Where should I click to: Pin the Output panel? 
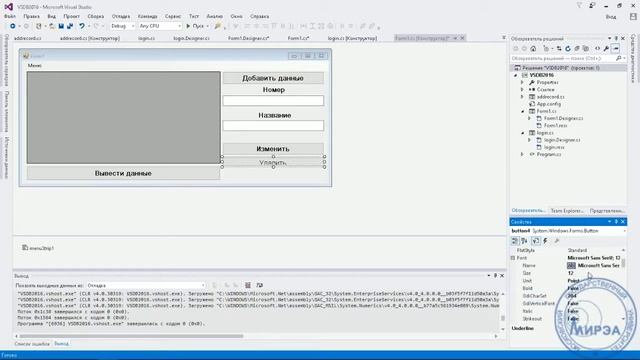pyautogui.click(x=495, y=276)
